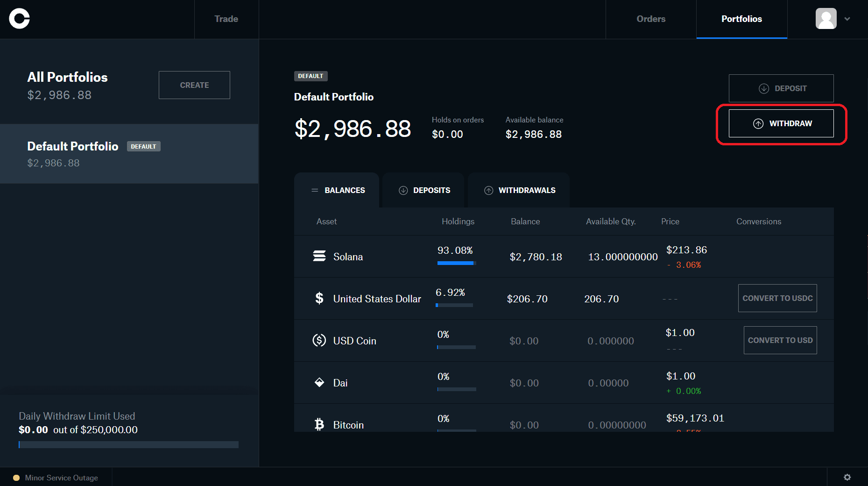868x486 pixels.
Task: Click the Daily Withdraw Limit progress bar
Action: click(x=128, y=444)
